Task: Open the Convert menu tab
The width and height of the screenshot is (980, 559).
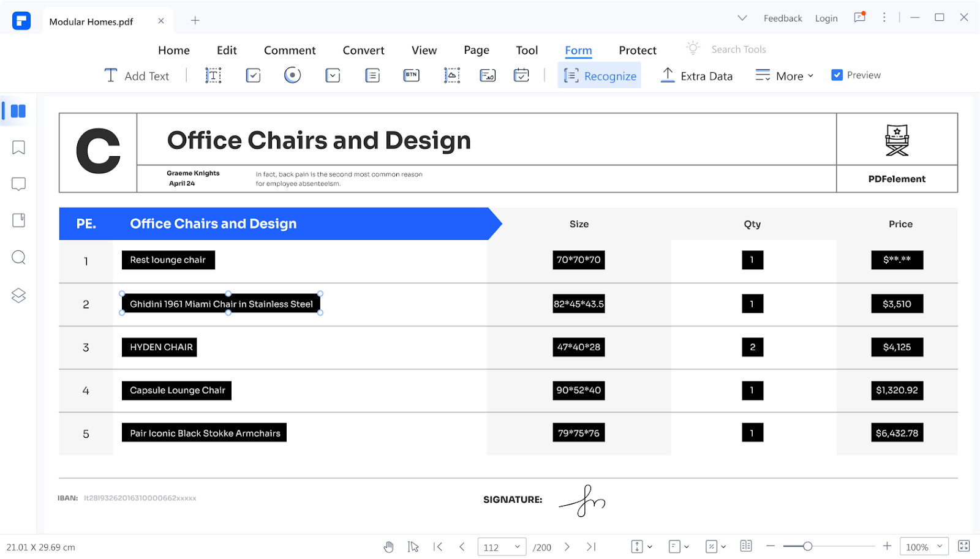Action: (x=363, y=50)
